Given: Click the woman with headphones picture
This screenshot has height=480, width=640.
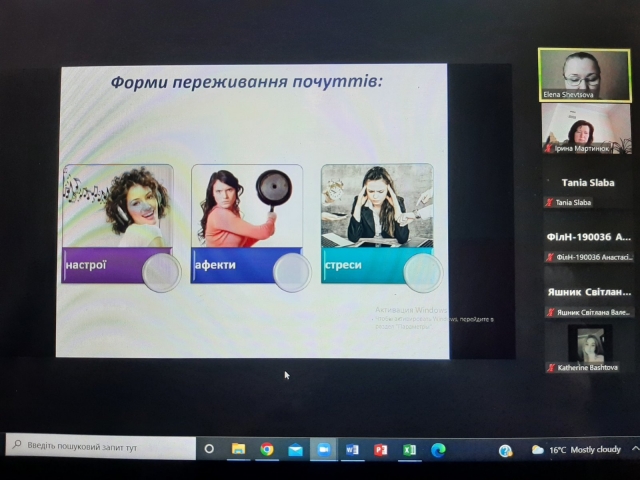Looking at the screenshot, I should click(118, 206).
